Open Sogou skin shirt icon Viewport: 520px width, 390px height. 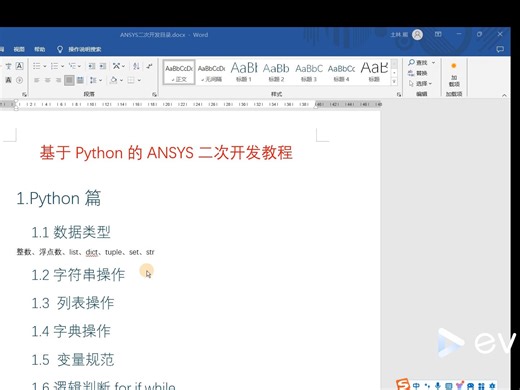[x=460, y=386]
